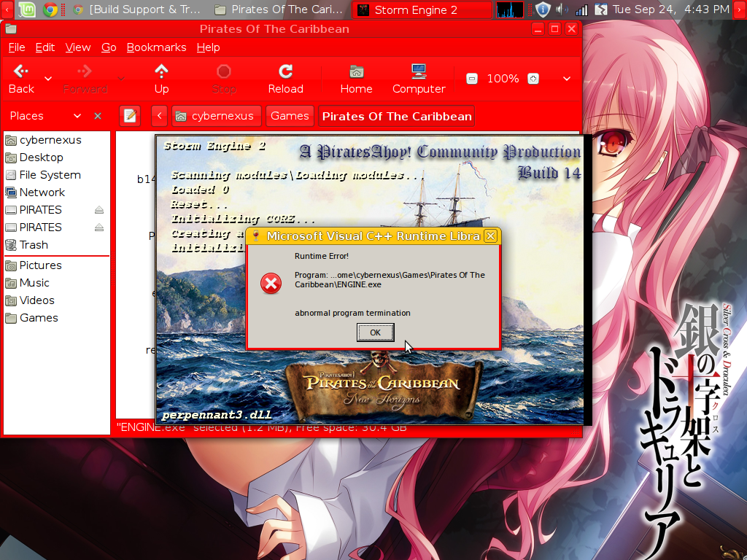Open the Go menu

click(109, 47)
